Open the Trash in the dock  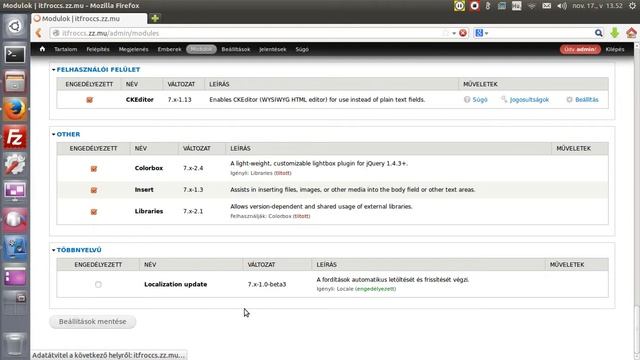click(x=15, y=344)
